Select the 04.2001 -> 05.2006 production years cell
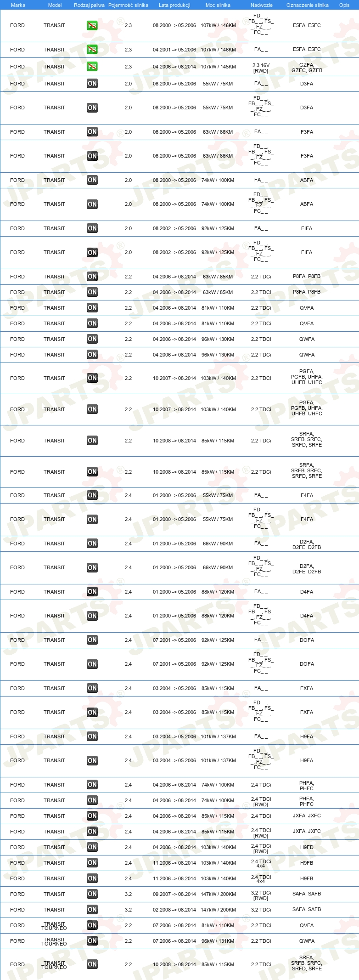The image size is (359, 980). [174, 50]
